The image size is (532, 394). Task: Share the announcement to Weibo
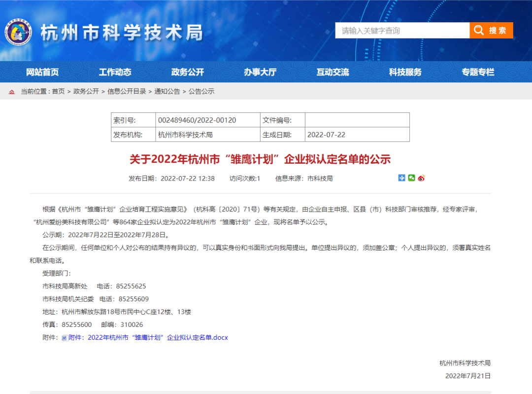click(x=421, y=178)
